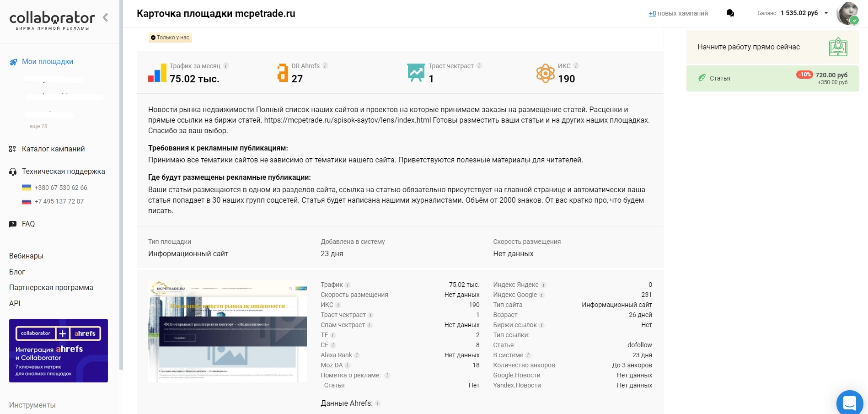Open the live chat widget in the corner
The height and width of the screenshot is (414, 868).
click(x=850, y=403)
